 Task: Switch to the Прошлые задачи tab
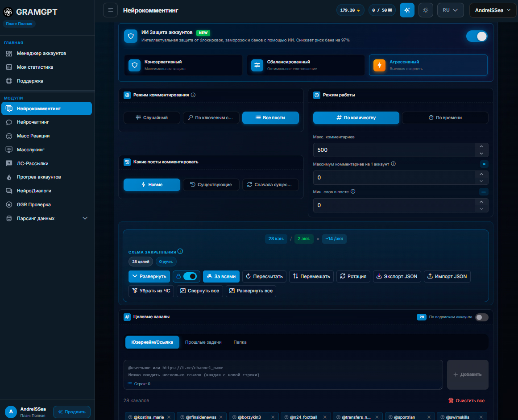(x=203, y=342)
